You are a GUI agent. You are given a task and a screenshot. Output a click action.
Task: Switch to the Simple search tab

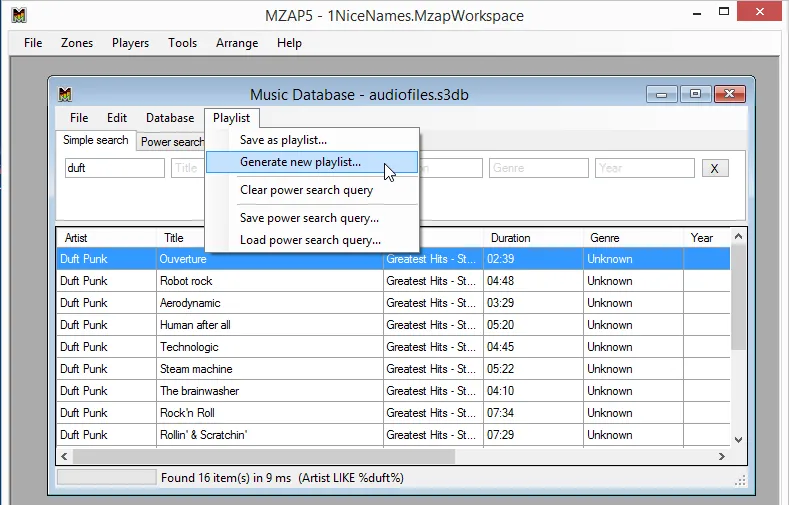(96, 140)
